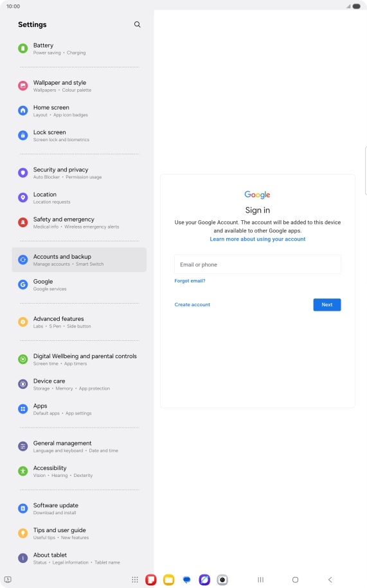Viewport: 367px width, 588px height.
Task: Open Security and privacy settings
Action: click(x=79, y=173)
